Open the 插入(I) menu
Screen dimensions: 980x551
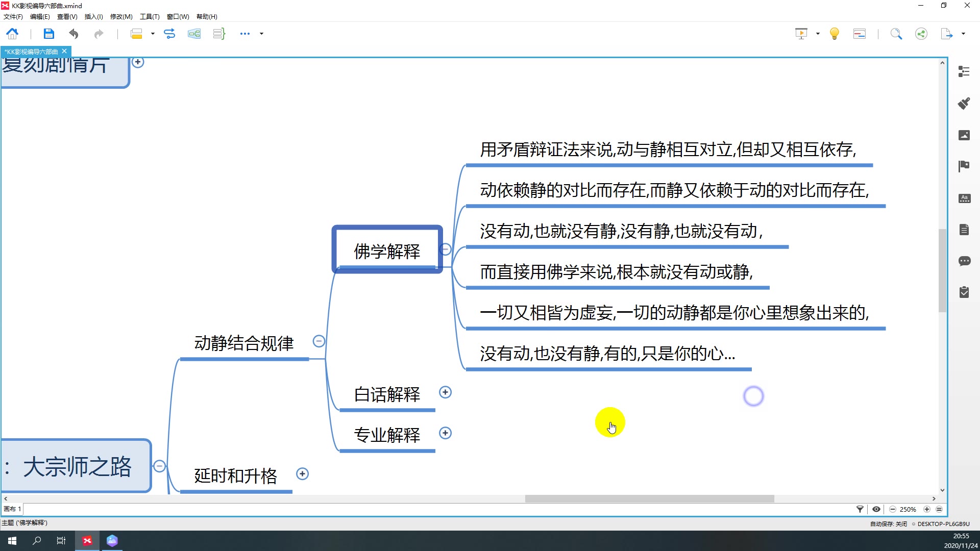click(x=93, y=17)
